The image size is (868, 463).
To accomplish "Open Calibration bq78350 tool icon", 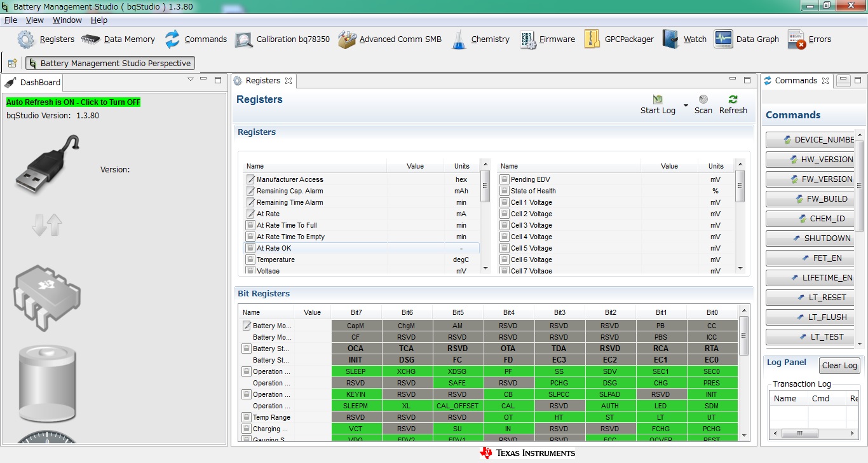I will tap(244, 39).
